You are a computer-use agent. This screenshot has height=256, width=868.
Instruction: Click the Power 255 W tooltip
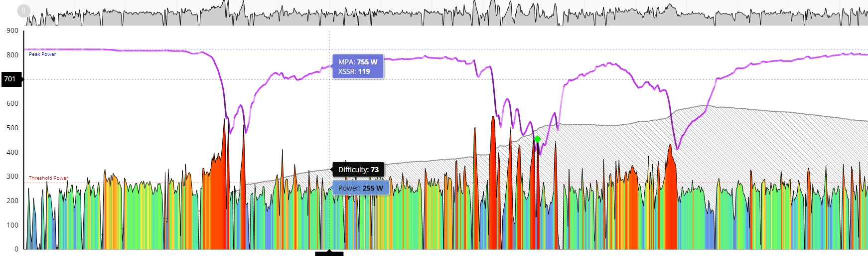pyautogui.click(x=360, y=188)
